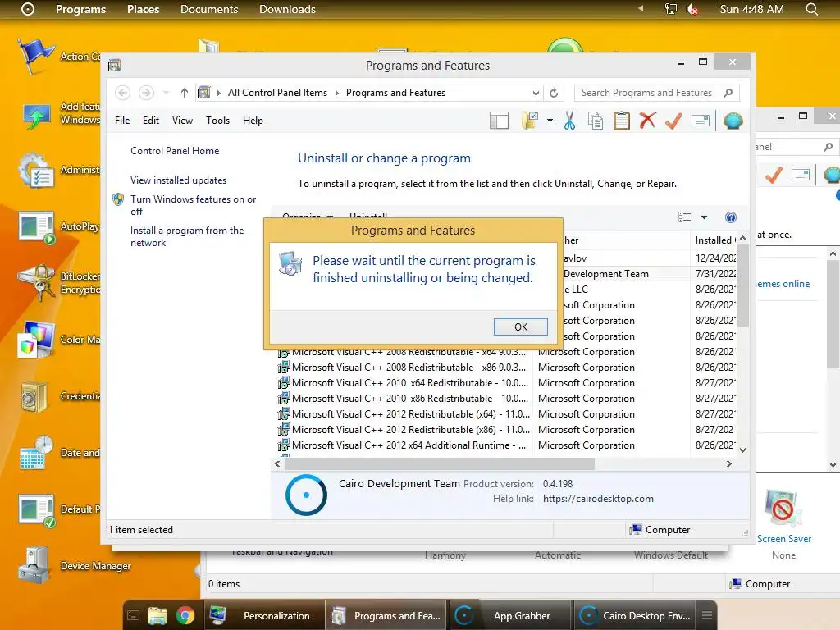Click Turn Windows features on or off
The image size is (840, 630).
[193, 205]
